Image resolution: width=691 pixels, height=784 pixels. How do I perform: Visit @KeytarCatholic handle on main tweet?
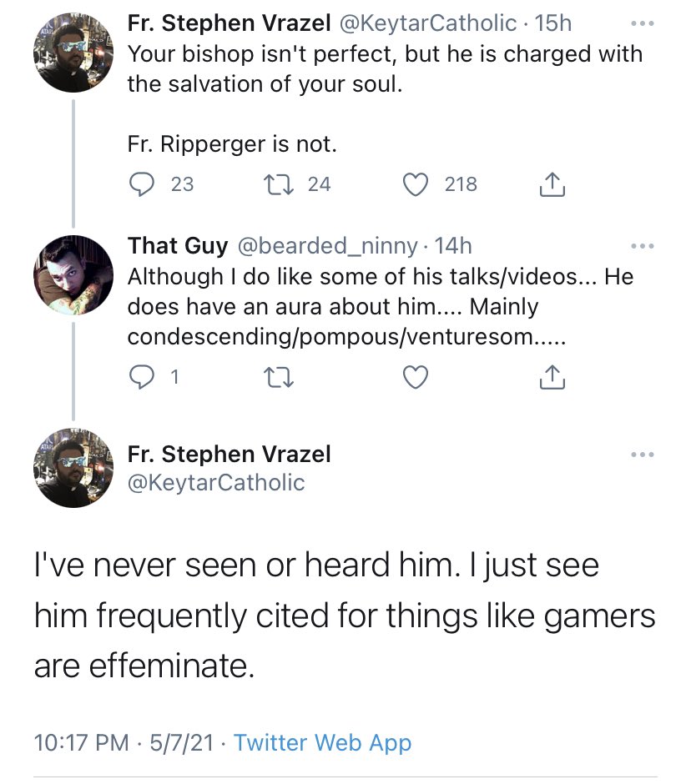pyautogui.click(x=216, y=483)
